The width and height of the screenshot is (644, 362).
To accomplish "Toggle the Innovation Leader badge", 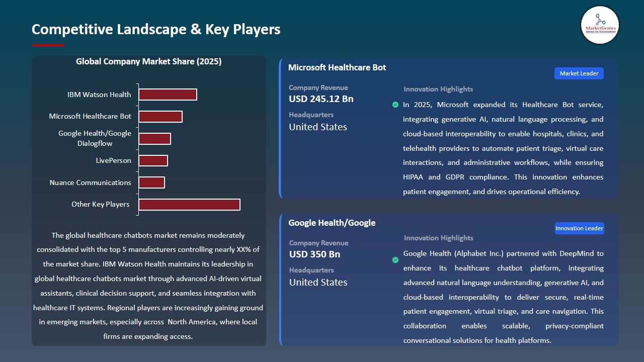I will 579,228.
